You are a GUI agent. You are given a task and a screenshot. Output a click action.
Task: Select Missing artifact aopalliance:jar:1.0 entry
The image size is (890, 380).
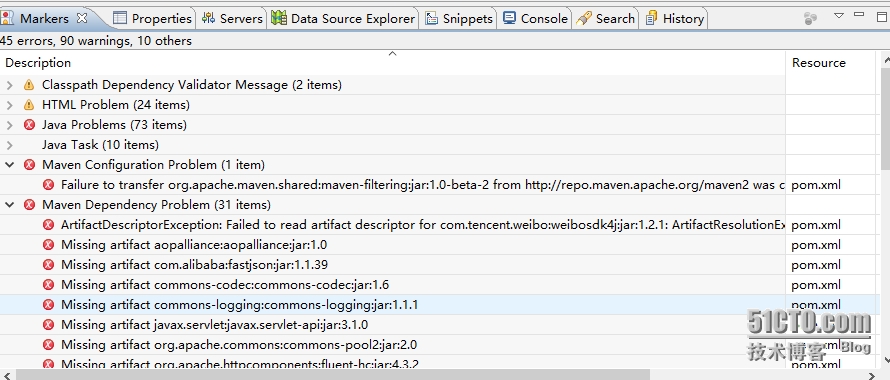[194, 245]
